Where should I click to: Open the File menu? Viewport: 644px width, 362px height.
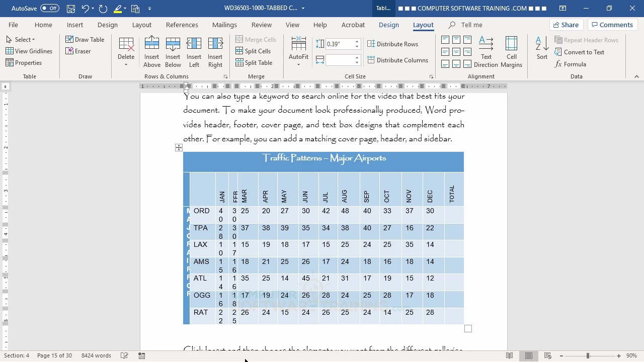tap(13, 25)
